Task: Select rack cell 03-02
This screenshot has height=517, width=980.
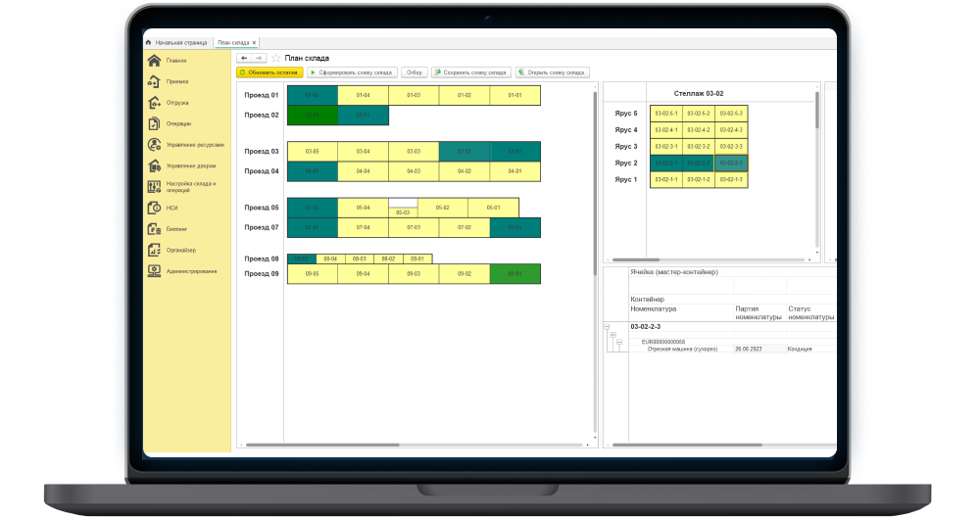Action: 465,152
